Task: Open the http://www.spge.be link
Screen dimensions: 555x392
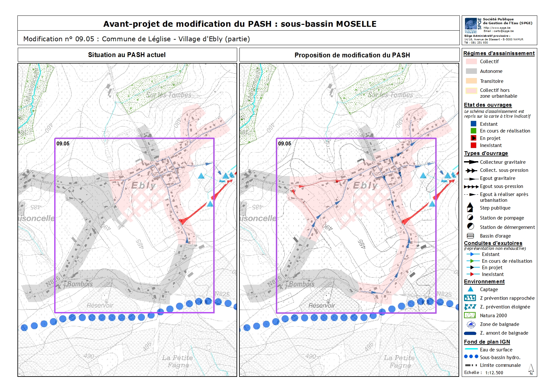Action: [497, 28]
